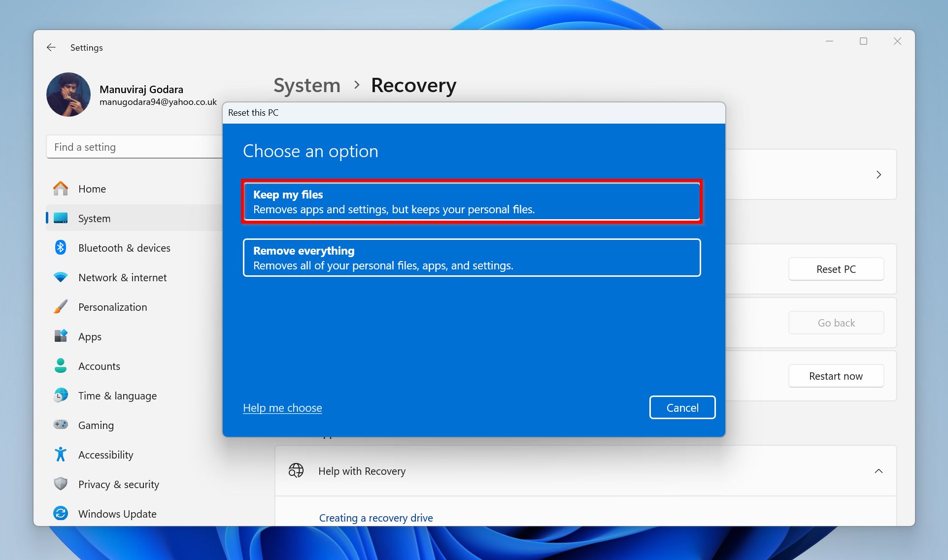
Task: Open the Help me choose link
Action: (282, 408)
